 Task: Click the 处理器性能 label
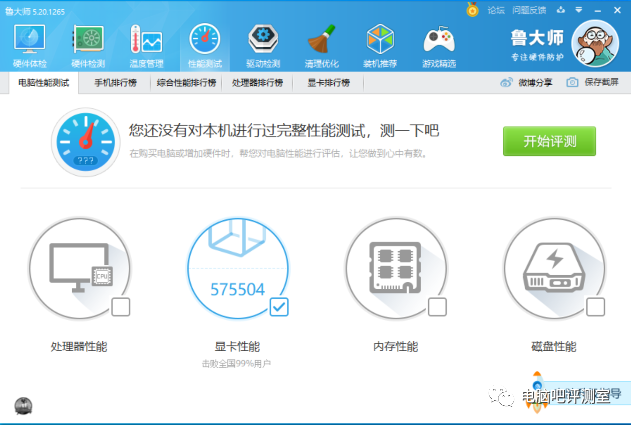79,347
